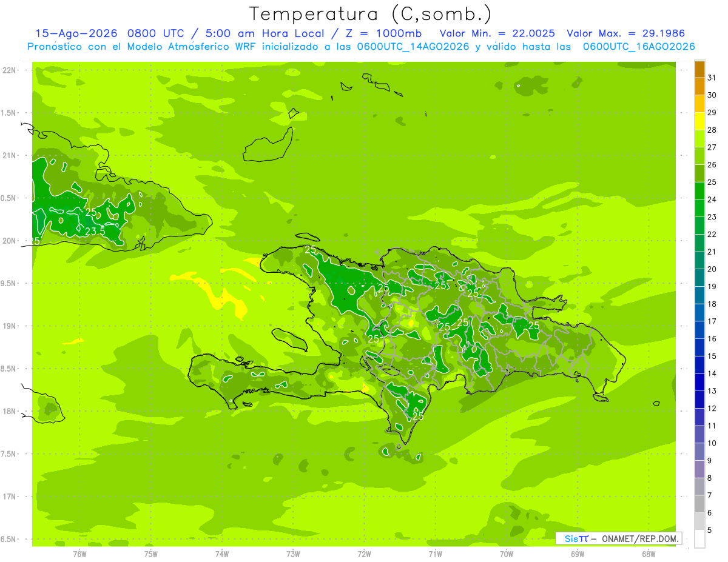Click the "23.5" contour label over Cuba
The height and width of the screenshot is (562, 728).
[x=95, y=231]
